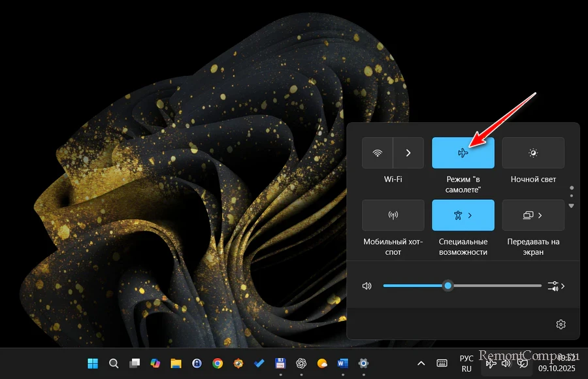Switch to Microsoft Word on taskbar
Image resolution: width=588 pixels, height=379 pixels.
343,363
